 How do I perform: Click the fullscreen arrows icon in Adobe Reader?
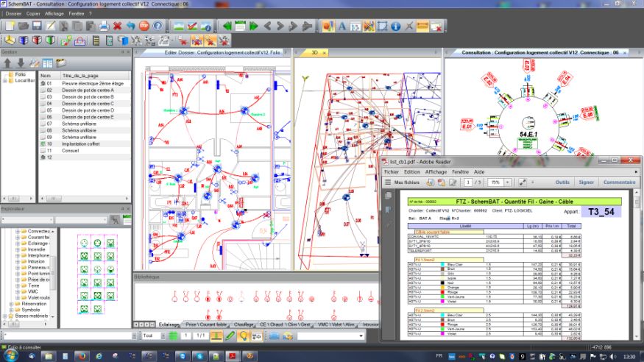click(522, 182)
